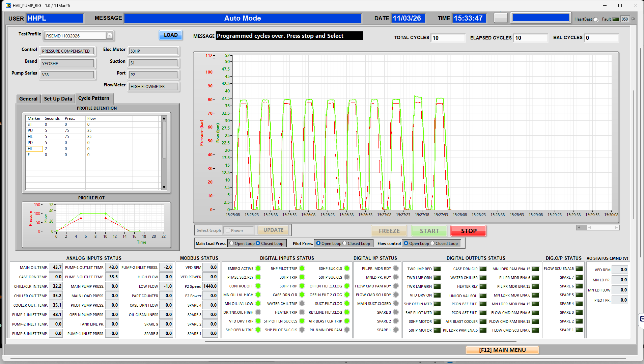Click the red STOP button
644x364 pixels.
[x=469, y=231]
